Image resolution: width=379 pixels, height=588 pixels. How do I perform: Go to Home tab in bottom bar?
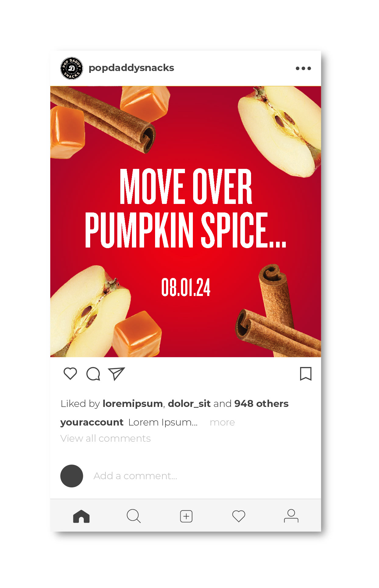point(81,516)
